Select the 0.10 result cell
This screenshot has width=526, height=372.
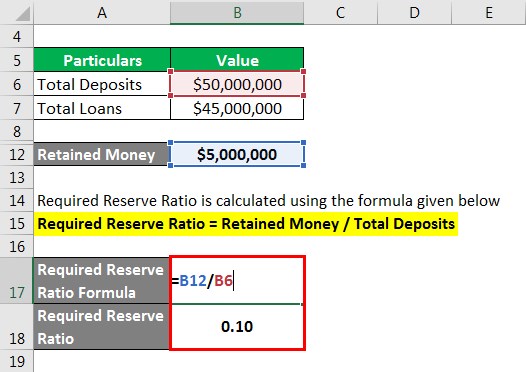pos(237,327)
